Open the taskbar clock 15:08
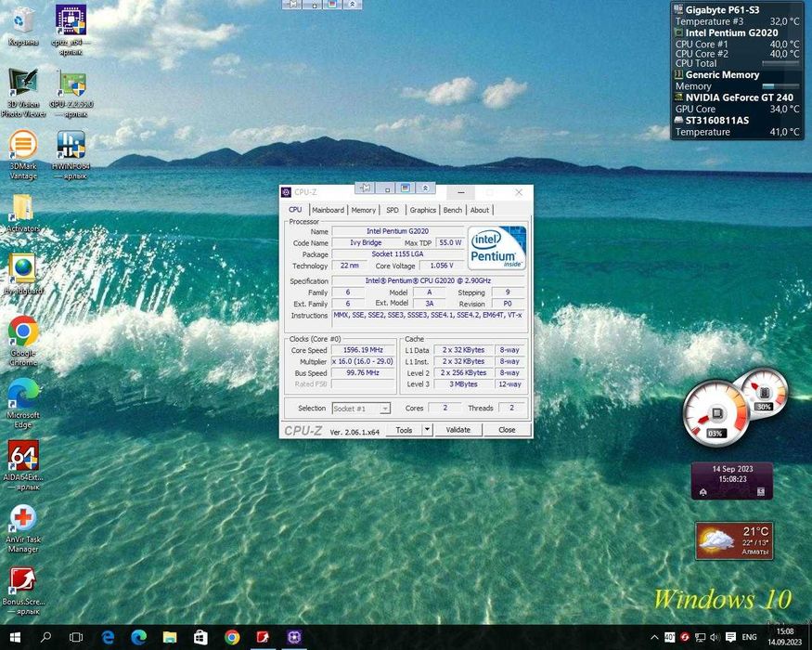 [784, 637]
